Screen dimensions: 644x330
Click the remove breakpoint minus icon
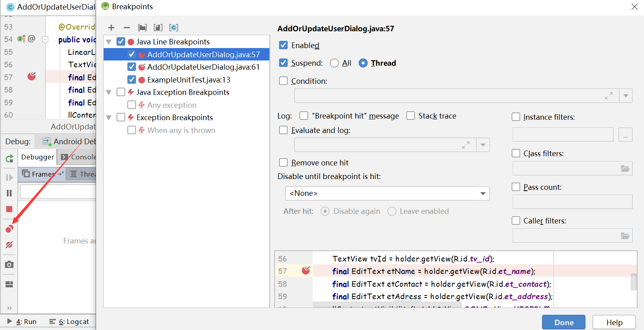(x=127, y=28)
